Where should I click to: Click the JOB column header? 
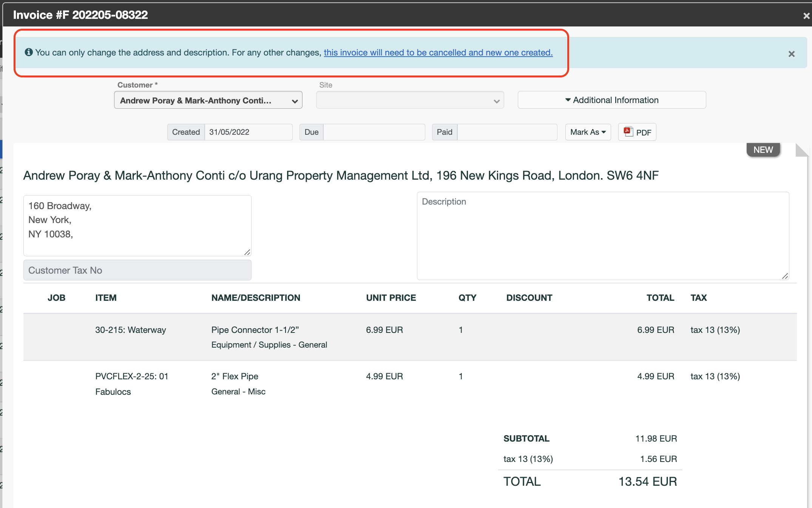tap(57, 298)
